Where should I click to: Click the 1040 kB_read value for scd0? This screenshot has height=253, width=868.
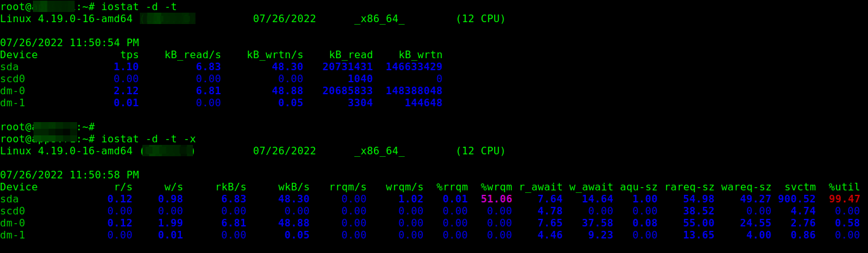click(x=360, y=79)
